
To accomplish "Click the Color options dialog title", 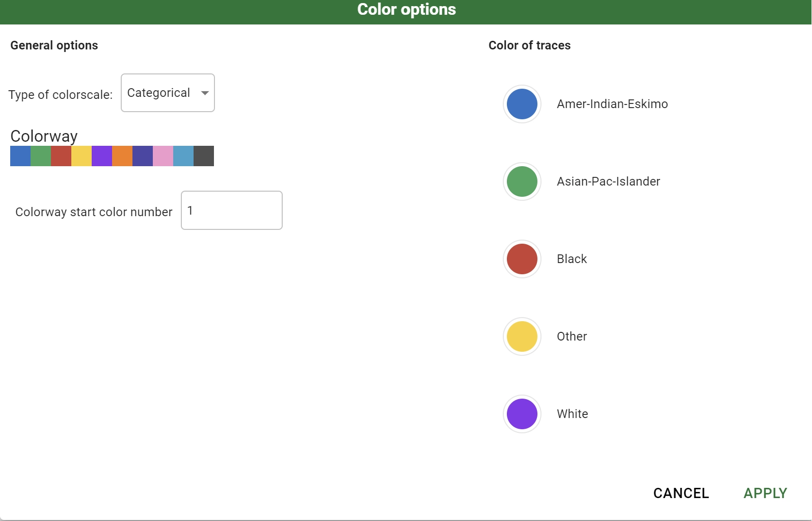I will click(x=407, y=10).
